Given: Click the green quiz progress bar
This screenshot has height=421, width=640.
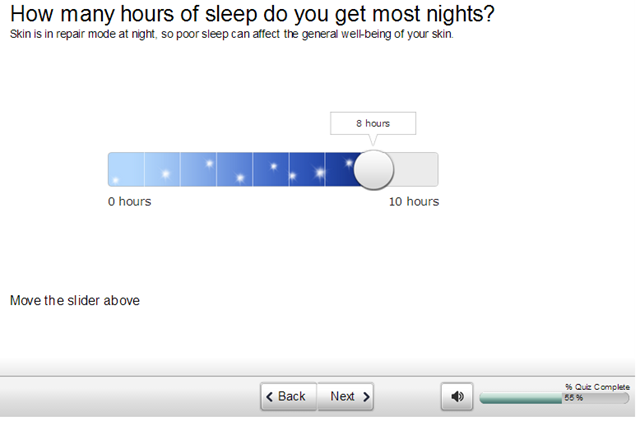Looking at the screenshot, I should click(520, 398).
